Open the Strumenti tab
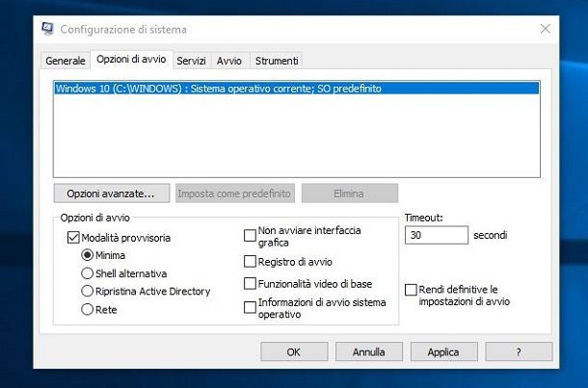This screenshot has width=588, height=388. [277, 61]
